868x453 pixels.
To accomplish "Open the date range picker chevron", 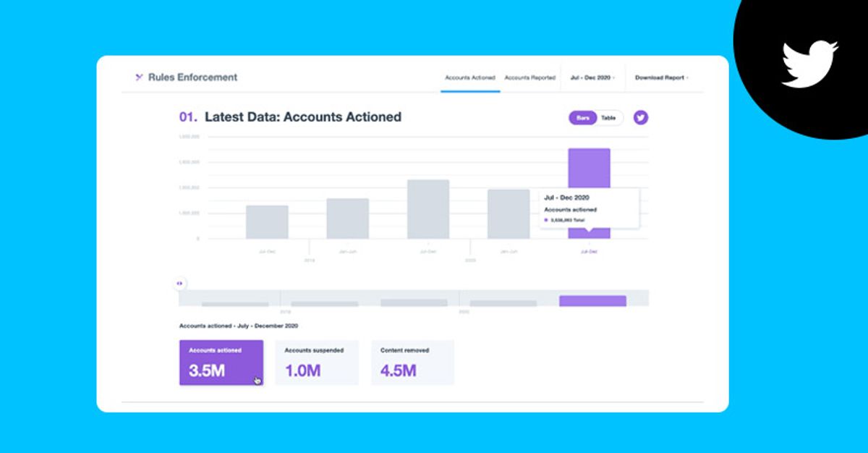I will point(615,77).
